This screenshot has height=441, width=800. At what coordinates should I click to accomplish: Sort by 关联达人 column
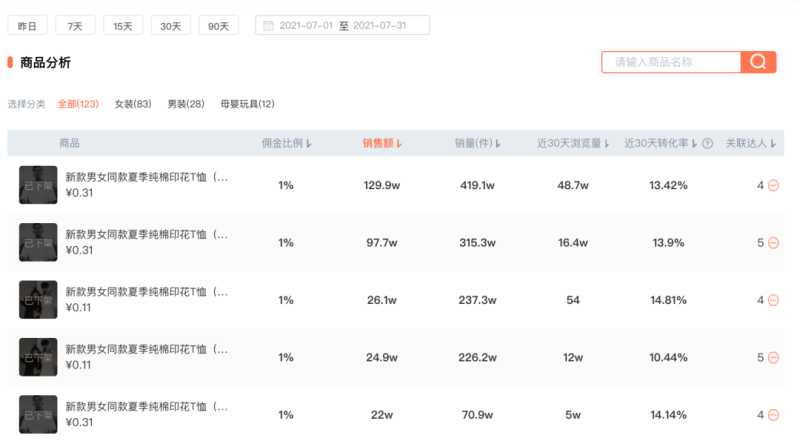751,143
